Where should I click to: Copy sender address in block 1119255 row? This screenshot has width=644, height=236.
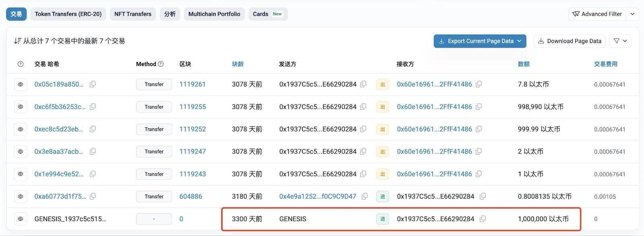click(363, 107)
